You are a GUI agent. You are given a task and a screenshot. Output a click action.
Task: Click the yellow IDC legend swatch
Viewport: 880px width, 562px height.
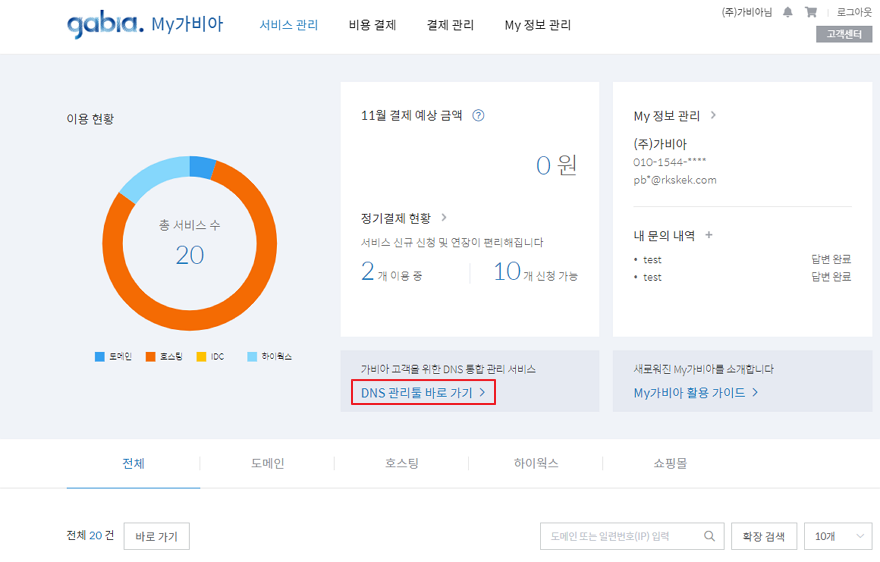coord(201,357)
